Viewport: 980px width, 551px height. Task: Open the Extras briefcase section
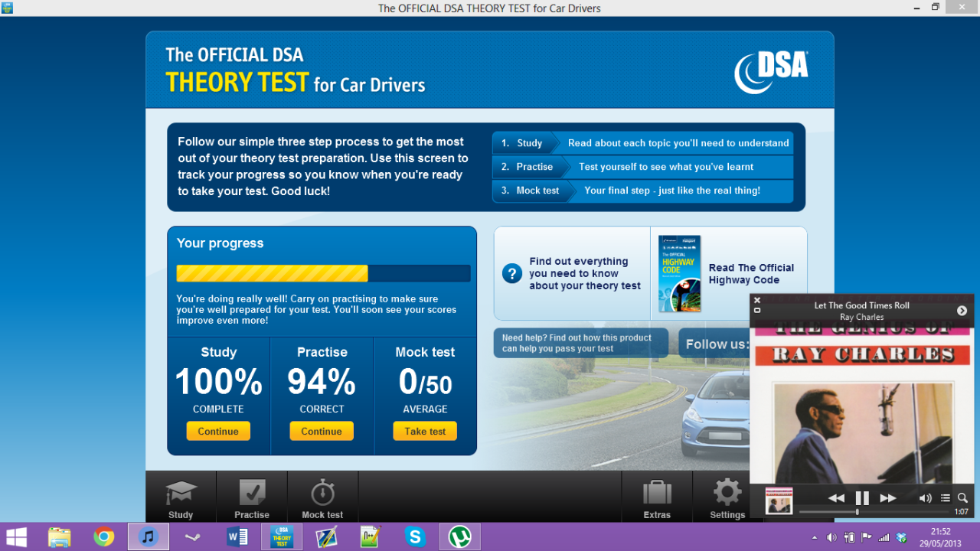(x=657, y=497)
